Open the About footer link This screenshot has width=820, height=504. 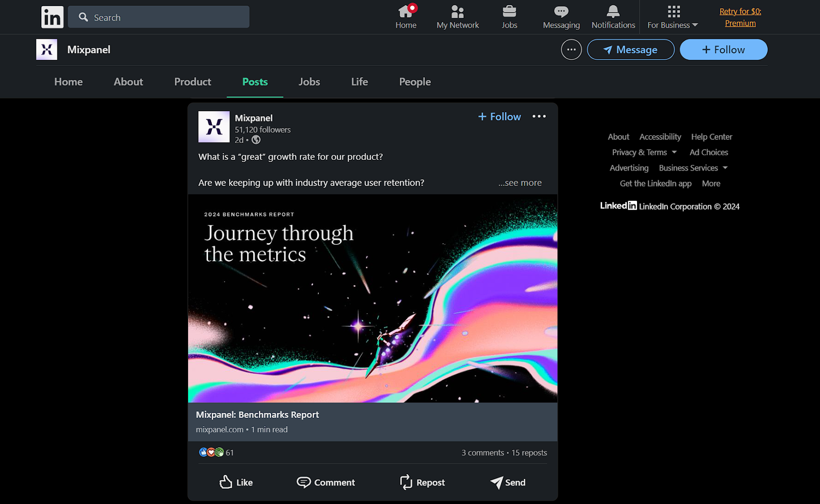pos(619,137)
